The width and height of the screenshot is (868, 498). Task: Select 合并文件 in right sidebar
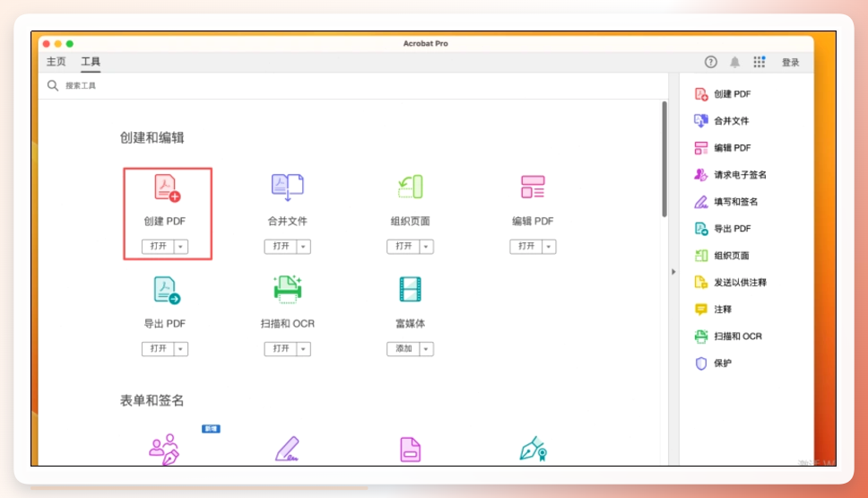721,121
